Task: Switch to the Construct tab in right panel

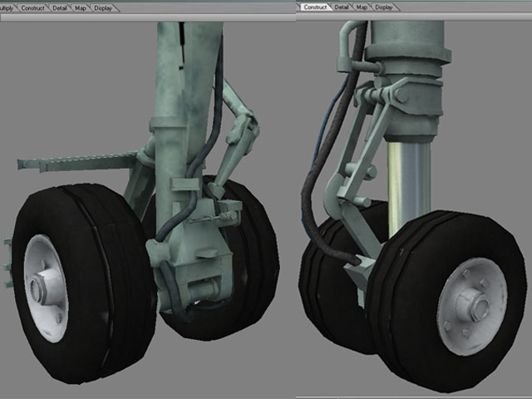Action: [315, 7]
